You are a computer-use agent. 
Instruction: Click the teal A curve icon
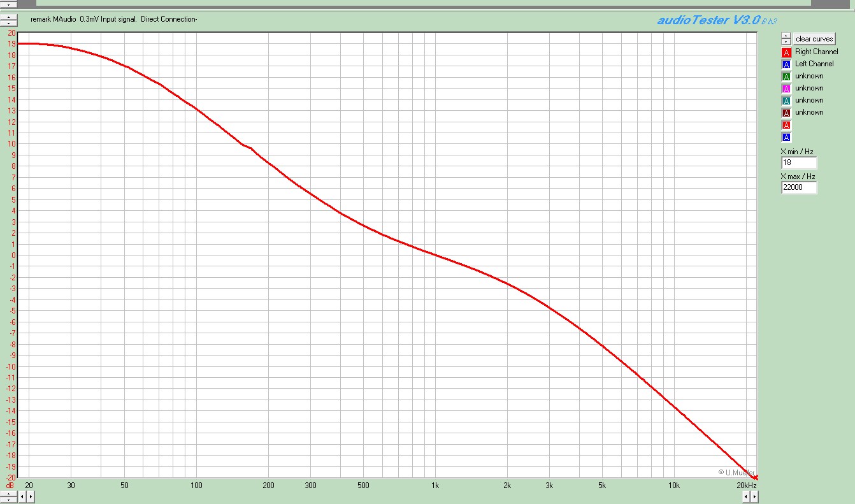point(786,101)
